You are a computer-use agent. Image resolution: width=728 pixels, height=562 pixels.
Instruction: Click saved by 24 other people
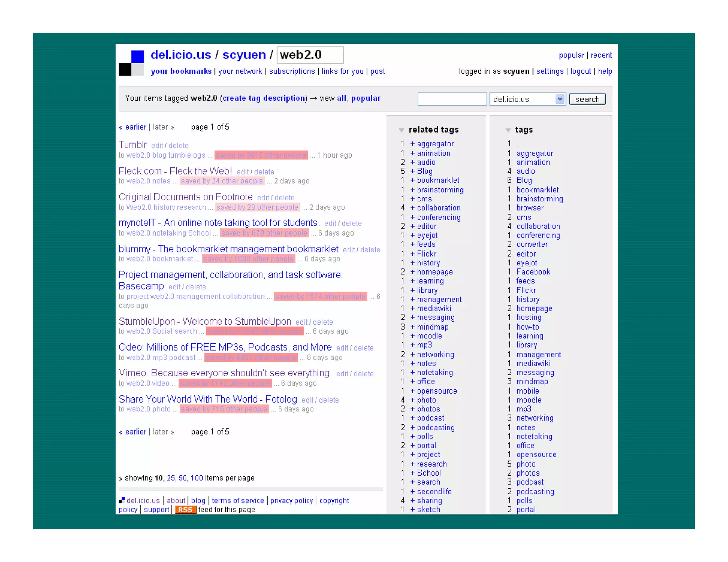(222, 181)
